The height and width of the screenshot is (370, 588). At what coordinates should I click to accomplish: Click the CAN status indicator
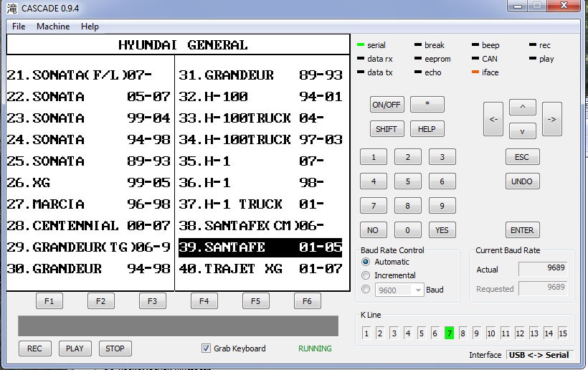click(x=475, y=59)
